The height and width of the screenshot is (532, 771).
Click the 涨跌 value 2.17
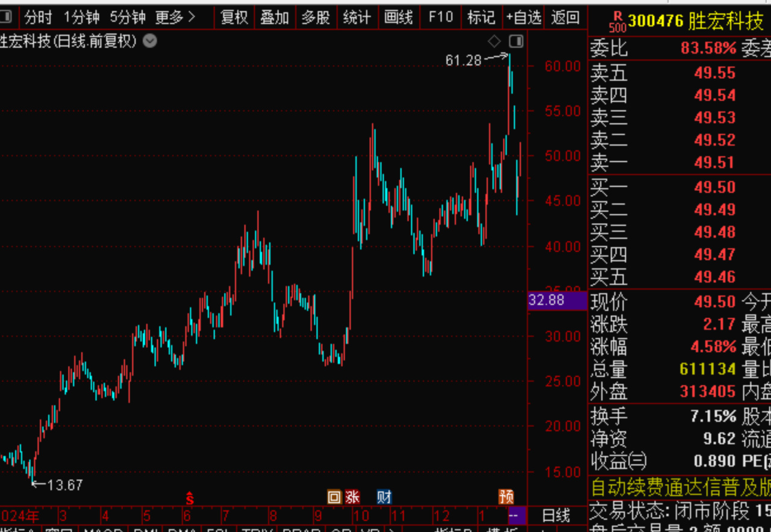719,324
